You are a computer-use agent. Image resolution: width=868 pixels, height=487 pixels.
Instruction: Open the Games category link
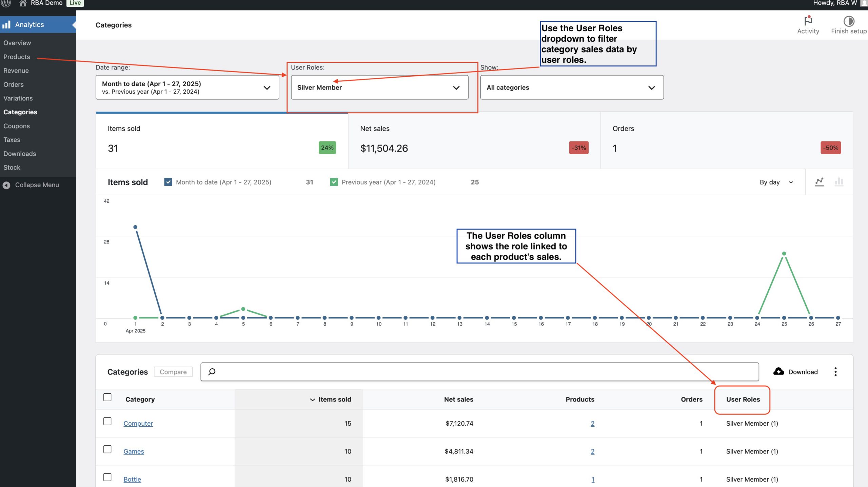[134, 451]
